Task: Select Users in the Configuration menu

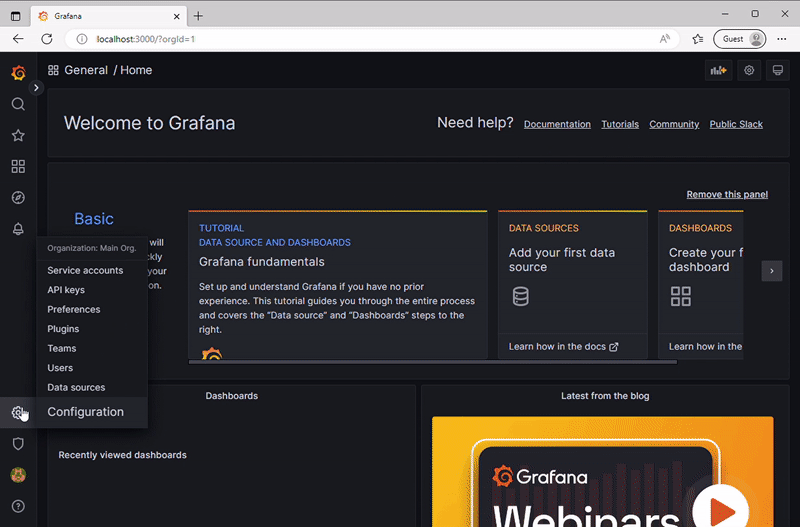Action: [x=60, y=368]
